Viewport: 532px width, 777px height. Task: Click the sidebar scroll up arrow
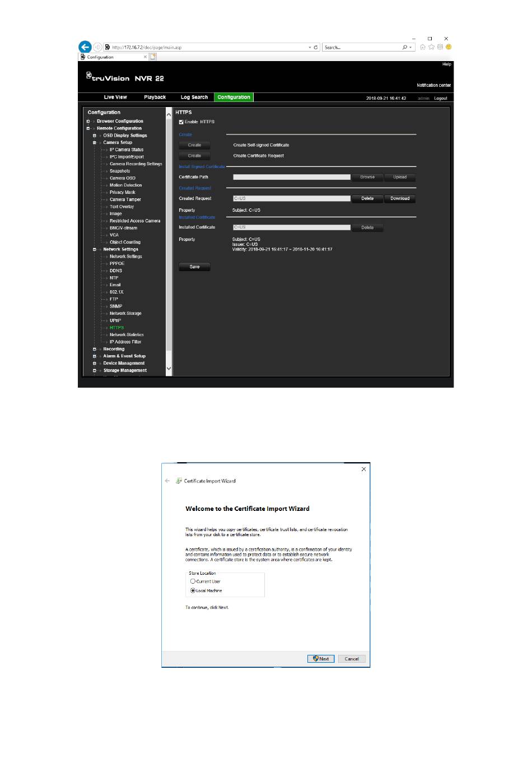coord(169,114)
